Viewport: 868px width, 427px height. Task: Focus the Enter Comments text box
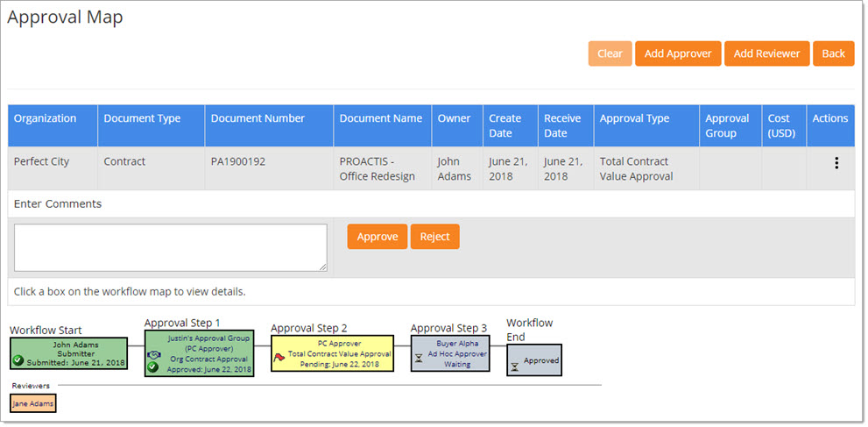(x=171, y=247)
